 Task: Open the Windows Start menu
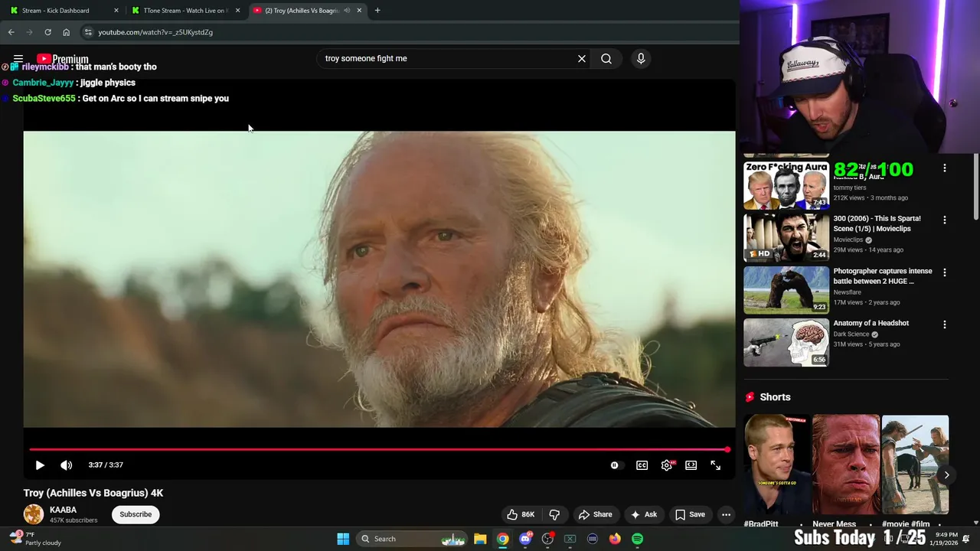tap(343, 539)
